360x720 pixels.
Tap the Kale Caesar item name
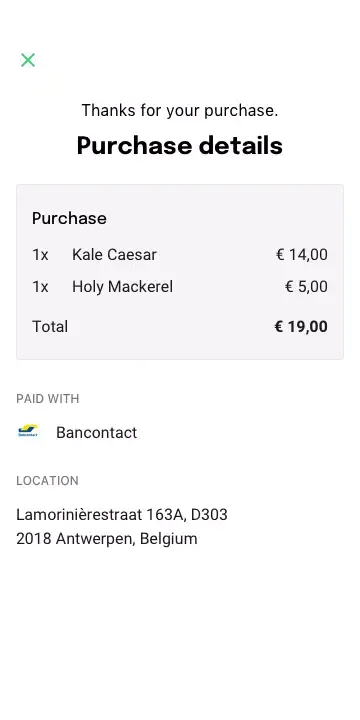(114, 255)
